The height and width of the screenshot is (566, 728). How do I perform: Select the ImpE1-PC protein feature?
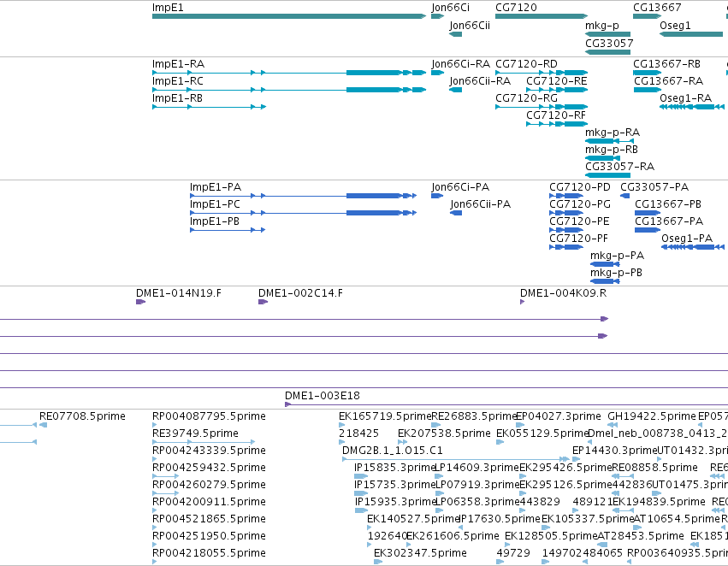[303, 213]
